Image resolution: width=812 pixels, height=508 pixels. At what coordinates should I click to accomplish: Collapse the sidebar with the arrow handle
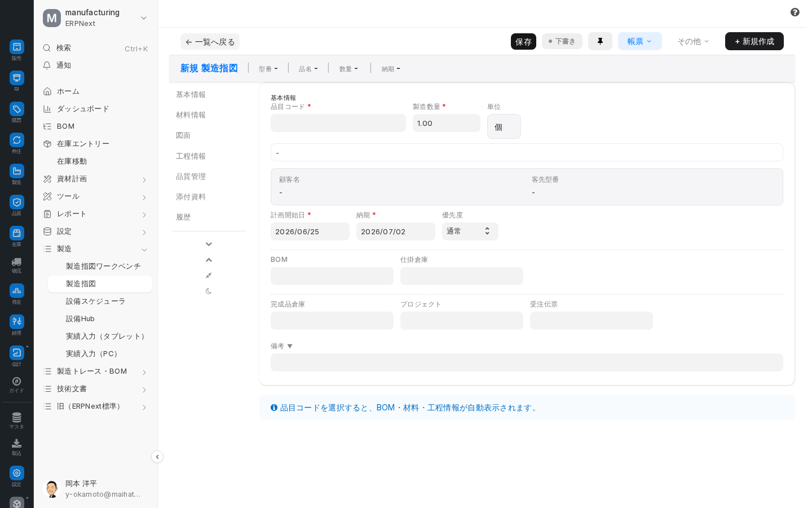157,457
